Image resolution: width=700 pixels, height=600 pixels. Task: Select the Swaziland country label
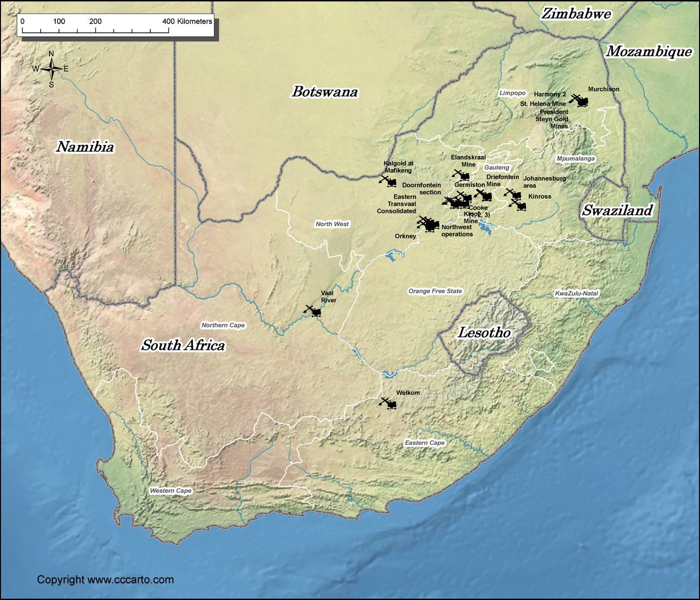[x=617, y=210]
